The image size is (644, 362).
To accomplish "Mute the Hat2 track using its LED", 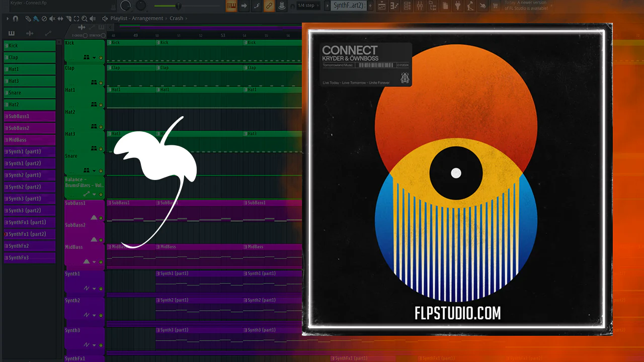I will pos(101,127).
